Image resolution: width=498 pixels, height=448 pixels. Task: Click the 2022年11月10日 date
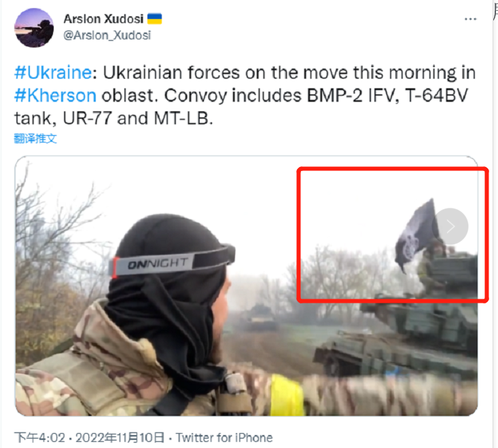120,438
